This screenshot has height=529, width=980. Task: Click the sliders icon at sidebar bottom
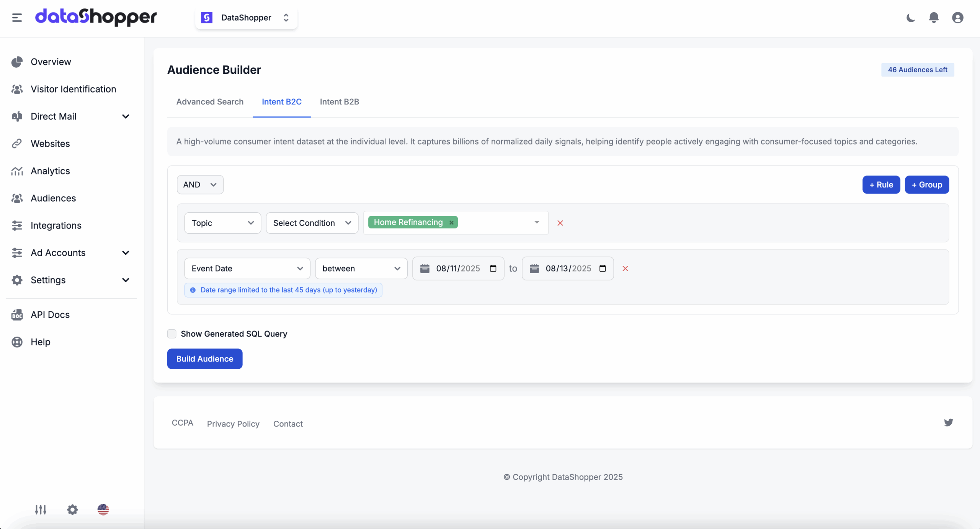[41, 509]
